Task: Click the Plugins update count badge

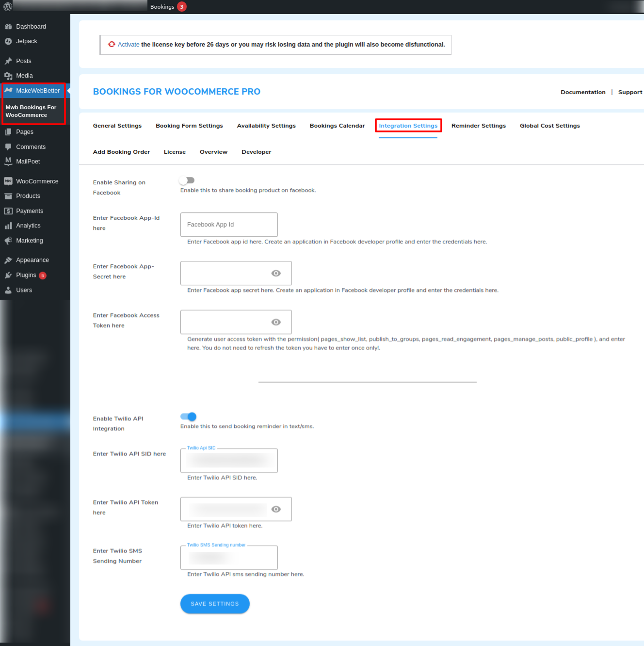Action: pyautogui.click(x=43, y=275)
